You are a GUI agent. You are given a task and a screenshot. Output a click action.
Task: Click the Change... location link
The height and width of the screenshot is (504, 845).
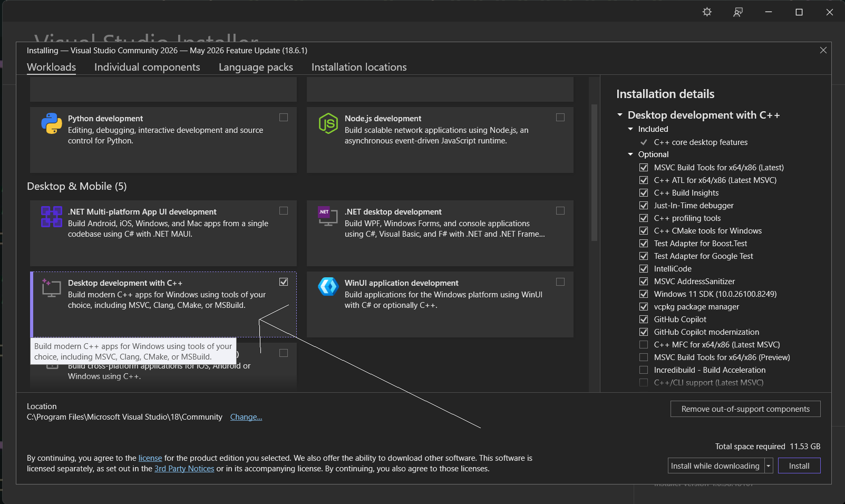pos(246,417)
